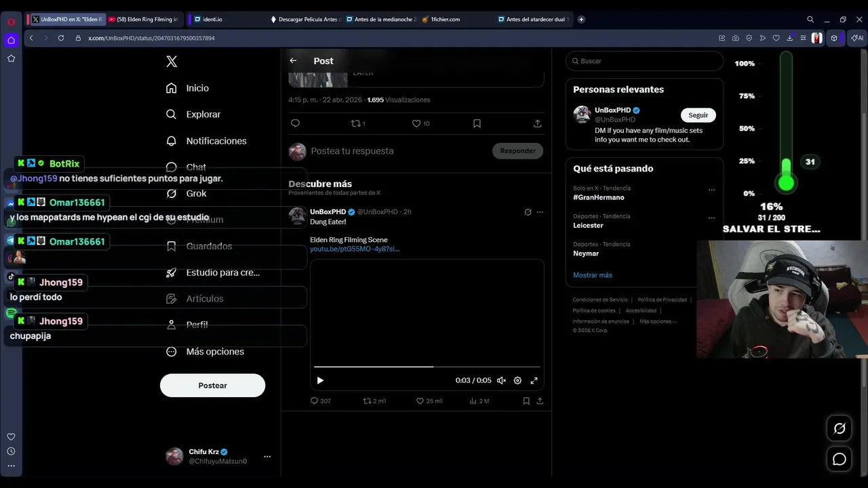Viewport: 868px width, 488px height.
Task: Click the Postear button
Action: (x=212, y=385)
